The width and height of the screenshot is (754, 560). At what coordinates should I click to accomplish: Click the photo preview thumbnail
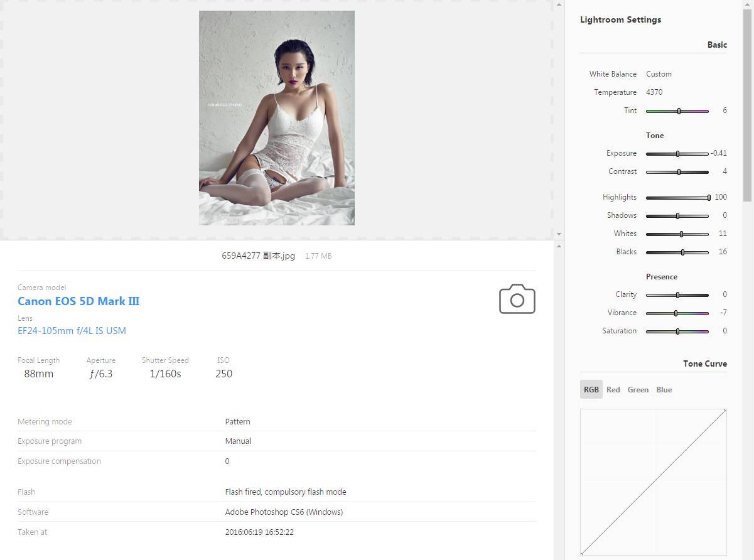point(277,118)
